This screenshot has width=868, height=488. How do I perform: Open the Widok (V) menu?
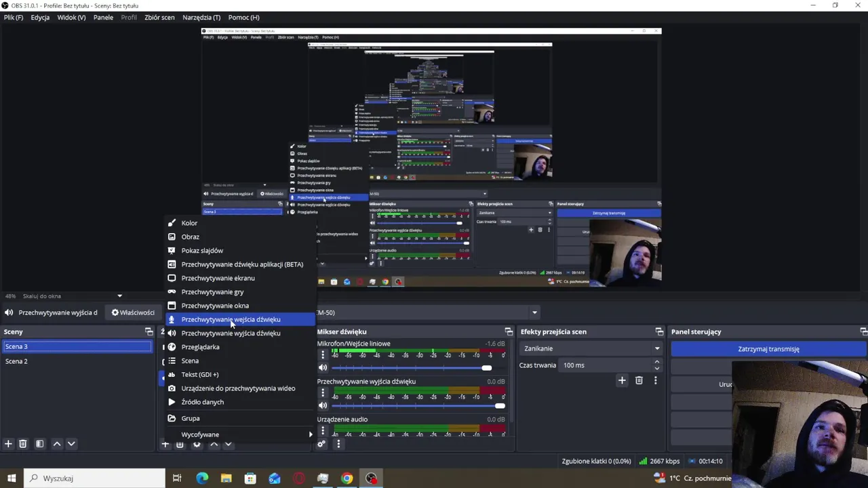click(71, 18)
